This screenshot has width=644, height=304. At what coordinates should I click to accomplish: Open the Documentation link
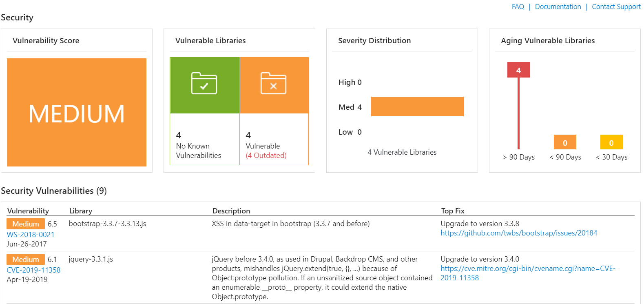[x=558, y=7]
